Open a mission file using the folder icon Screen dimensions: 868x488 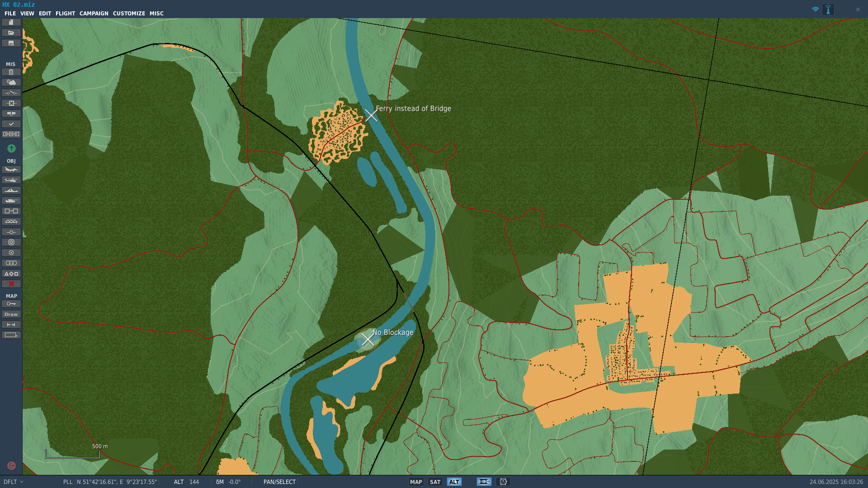(x=11, y=33)
